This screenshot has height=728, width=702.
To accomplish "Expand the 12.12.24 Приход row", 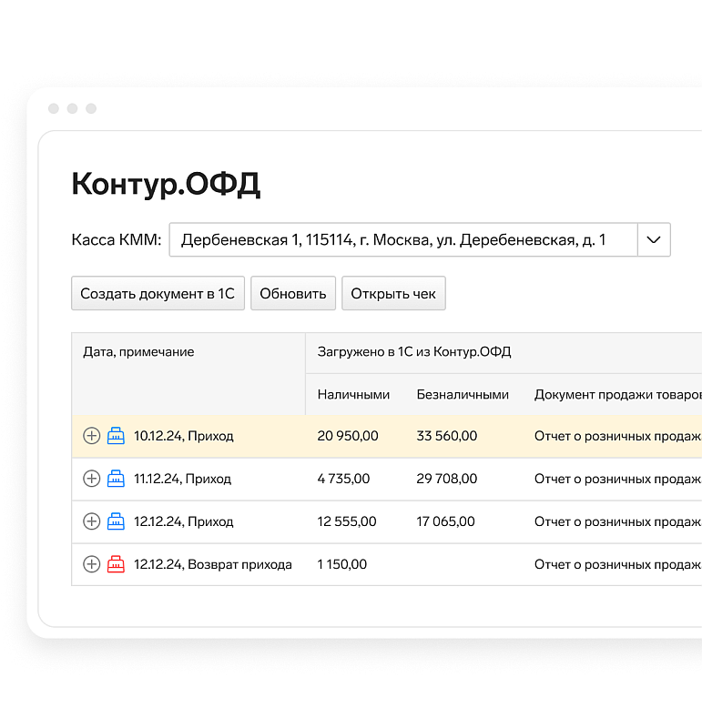I will [92, 521].
